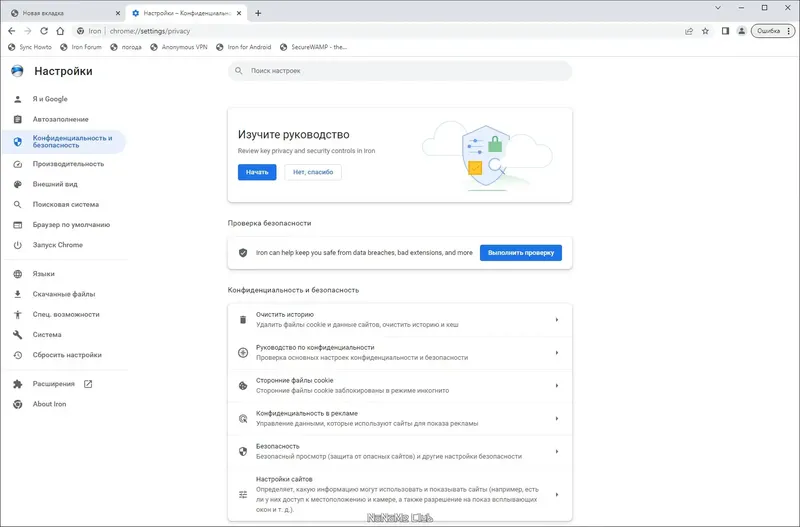Click the Ошибка button in toolbar

(773, 31)
